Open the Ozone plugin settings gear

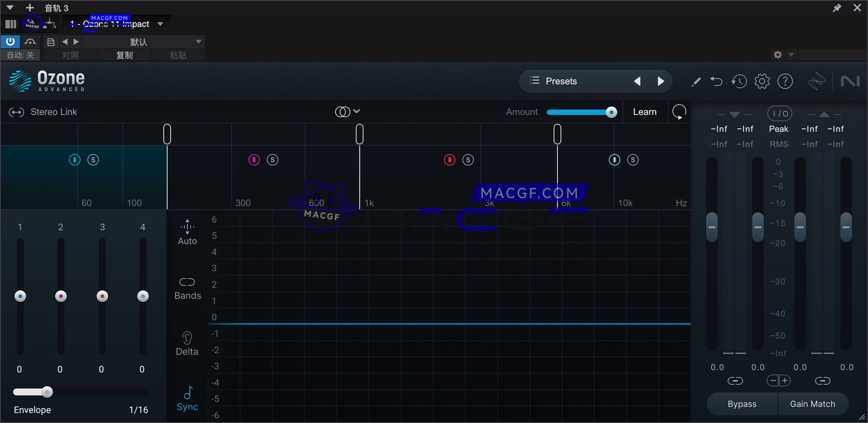click(762, 81)
